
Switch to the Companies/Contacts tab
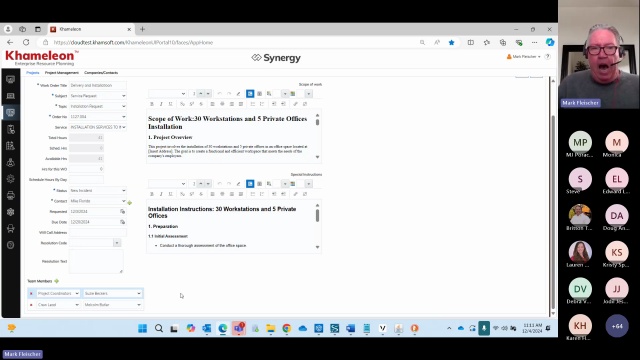click(x=101, y=73)
